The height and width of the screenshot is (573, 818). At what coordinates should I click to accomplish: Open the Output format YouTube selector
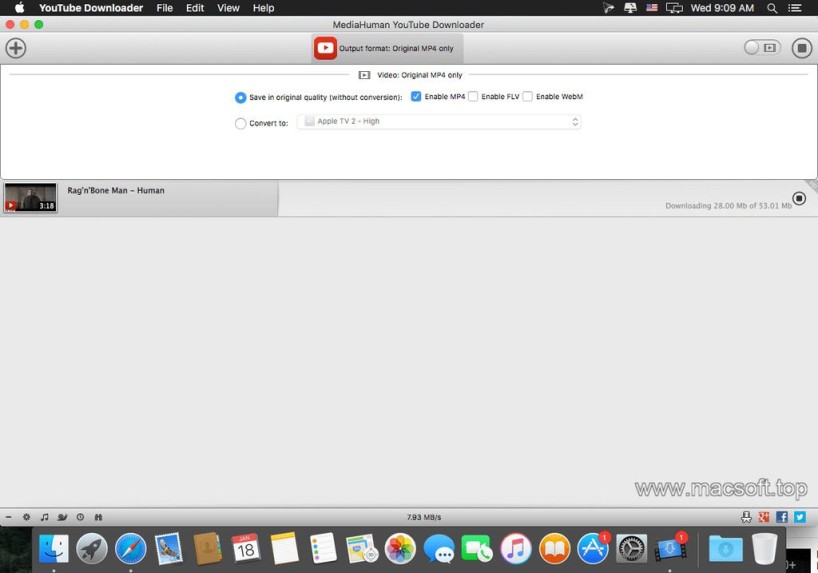386,48
